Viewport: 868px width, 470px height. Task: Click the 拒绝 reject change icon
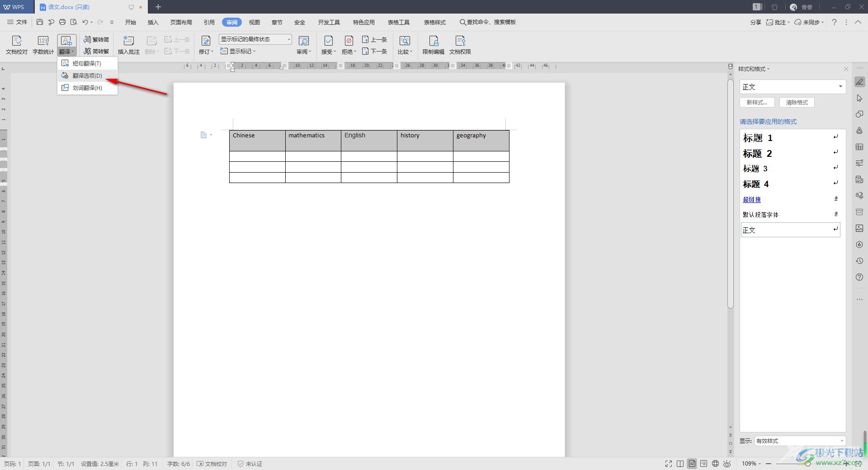tap(349, 41)
